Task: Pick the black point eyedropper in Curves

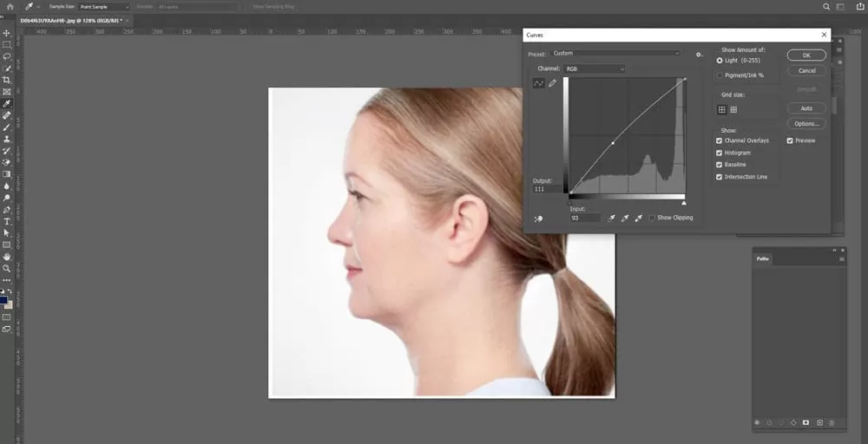Action: (x=610, y=219)
